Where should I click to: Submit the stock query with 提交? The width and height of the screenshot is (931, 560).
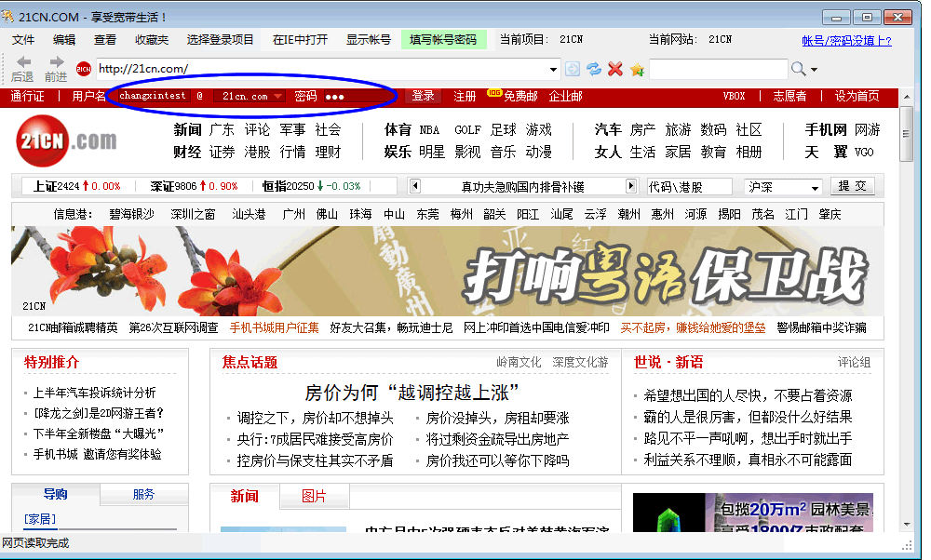tap(852, 186)
